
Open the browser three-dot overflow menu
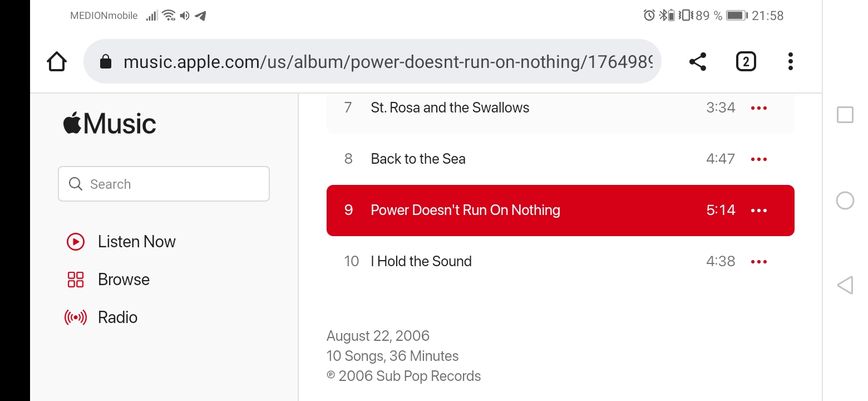(790, 61)
